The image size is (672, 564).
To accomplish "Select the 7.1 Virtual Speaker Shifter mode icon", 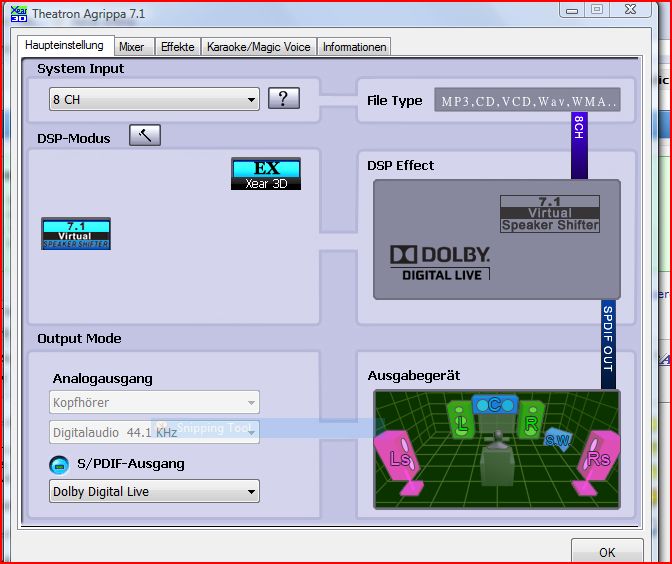I will [x=76, y=234].
